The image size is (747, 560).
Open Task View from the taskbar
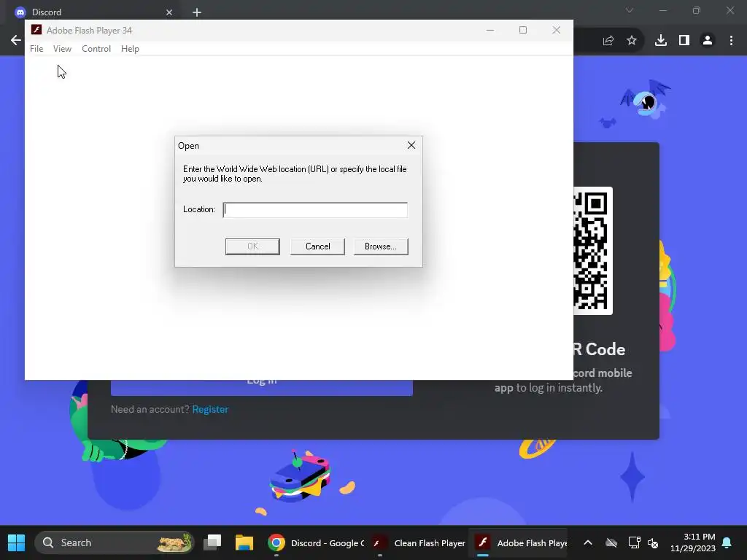click(x=212, y=542)
